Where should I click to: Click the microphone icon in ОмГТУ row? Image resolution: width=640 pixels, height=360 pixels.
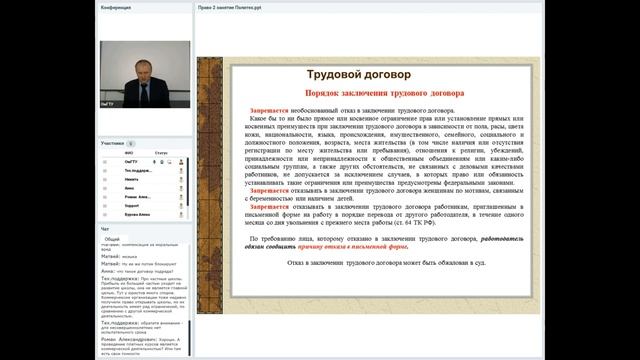[154, 162]
